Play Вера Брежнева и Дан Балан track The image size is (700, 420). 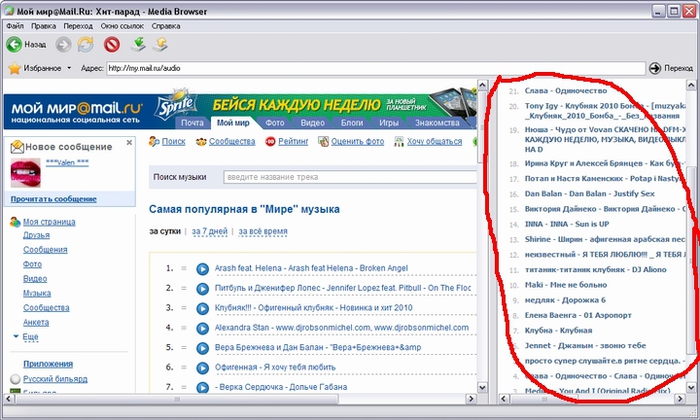point(202,348)
